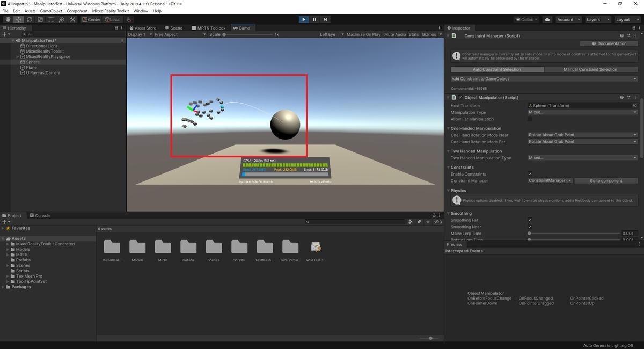Open the Layers dropdown
Image resolution: width=644 pixels, height=349 pixels.
pyautogui.click(x=597, y=19)
